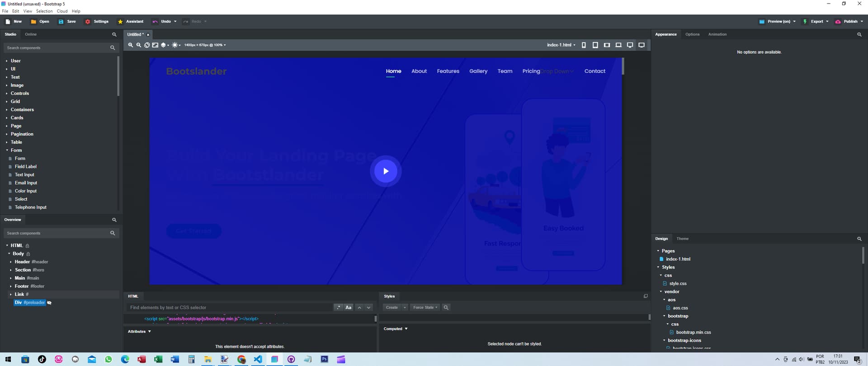Viewport: 868px width, 366px height.
Task: Open Settings from the toolbar
Action: pyautogui.click(x=97, y=21)
